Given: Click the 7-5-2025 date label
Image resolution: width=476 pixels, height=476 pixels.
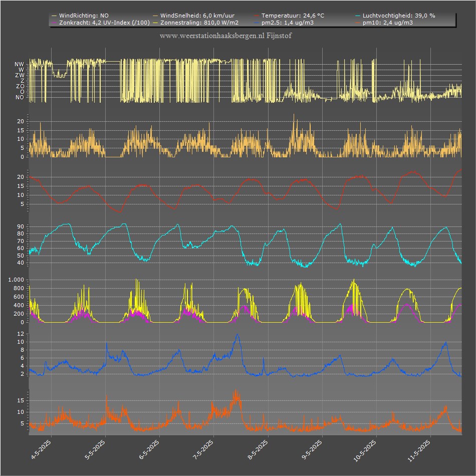Looking at the screenshot, I should click(x=203, y=449).
